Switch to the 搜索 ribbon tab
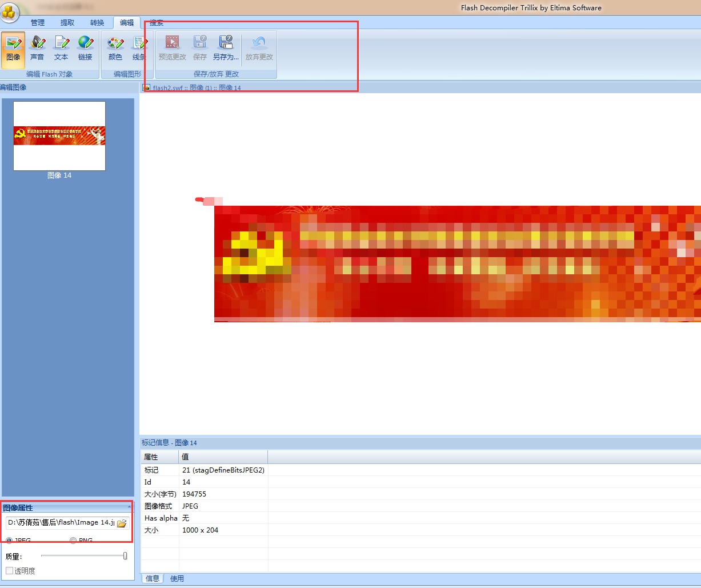The image size is (701, 588). 157,23
